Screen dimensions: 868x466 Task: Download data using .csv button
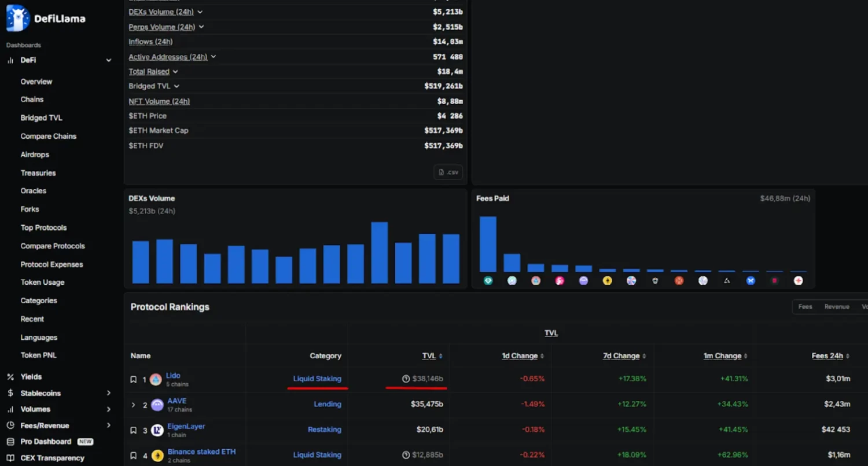[448, 172]
